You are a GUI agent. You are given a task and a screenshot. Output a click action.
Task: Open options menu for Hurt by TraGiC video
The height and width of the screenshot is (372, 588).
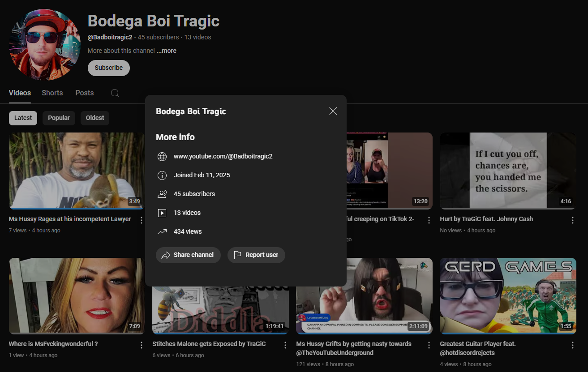coord(573,220)
